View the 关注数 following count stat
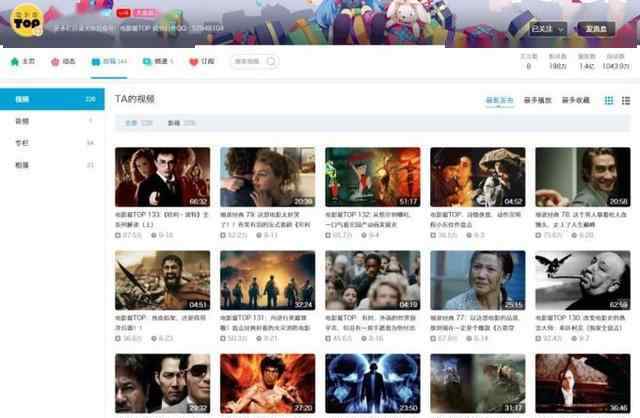The height and width of the screenshot is (418, 640). pyautogui.click(x=529, y=61)
